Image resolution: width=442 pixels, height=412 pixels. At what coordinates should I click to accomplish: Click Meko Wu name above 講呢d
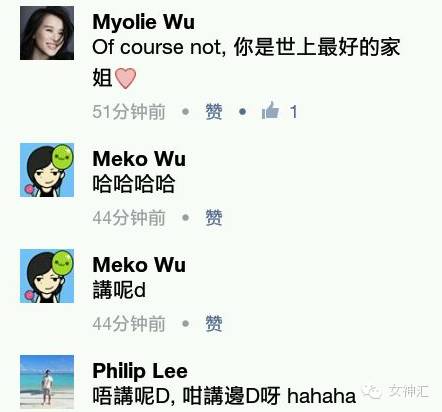click(139, 265)
